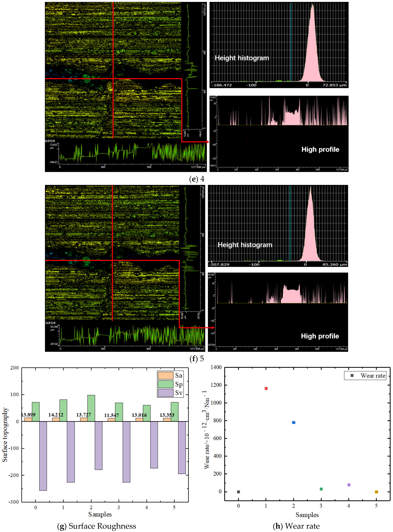Click the red arrowhead pointing to panel (e) profile

(x=207, y=142)
